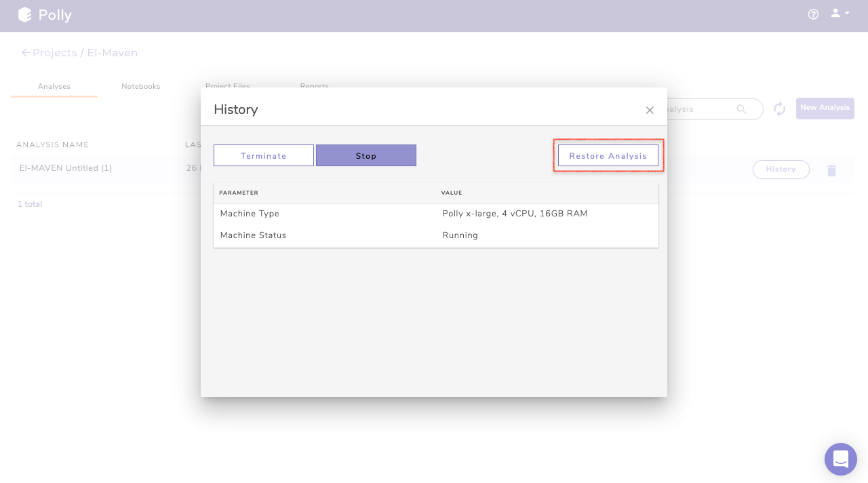Open the user account menu

pos(840,13)
